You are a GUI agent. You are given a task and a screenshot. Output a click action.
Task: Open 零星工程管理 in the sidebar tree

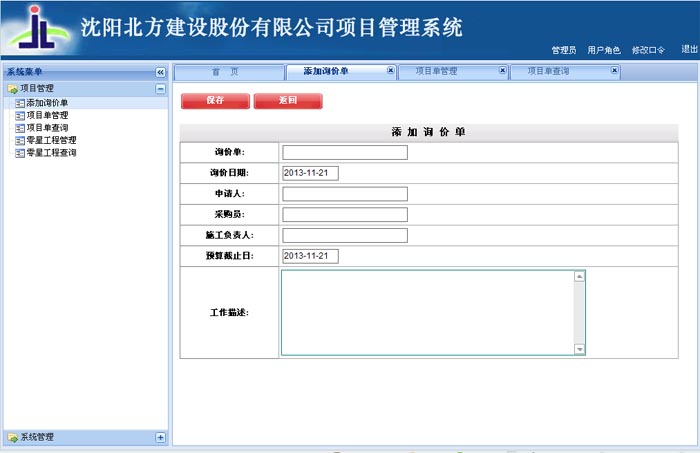click(50, 141)
